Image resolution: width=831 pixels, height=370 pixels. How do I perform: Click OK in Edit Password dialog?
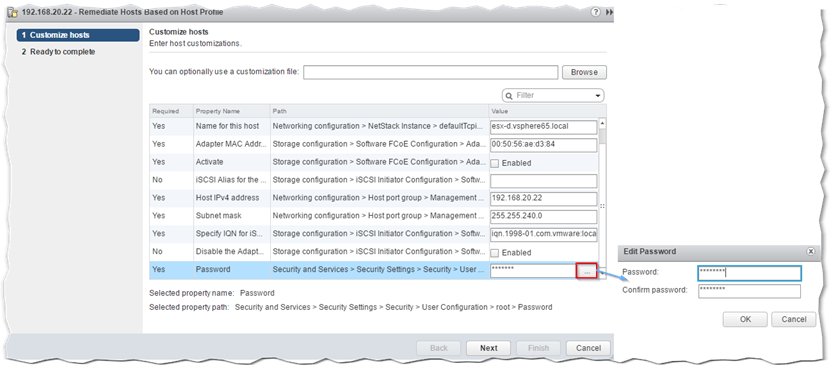[x=745, y=319]
